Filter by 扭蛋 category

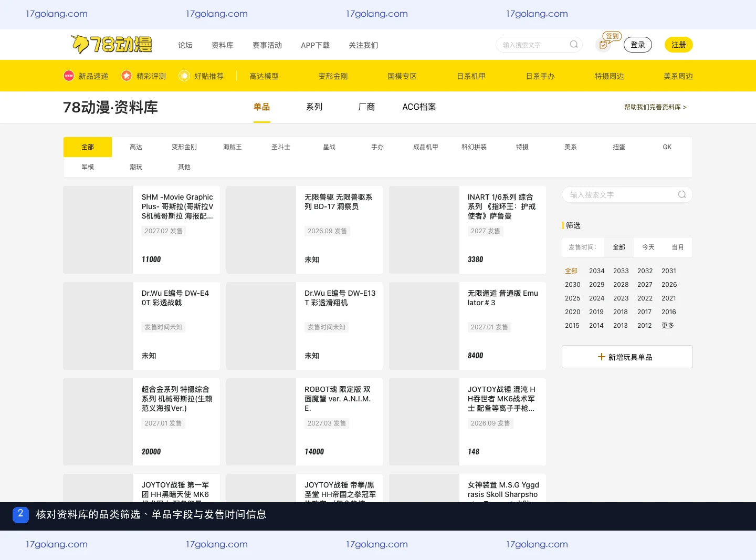tap(619, 147)
